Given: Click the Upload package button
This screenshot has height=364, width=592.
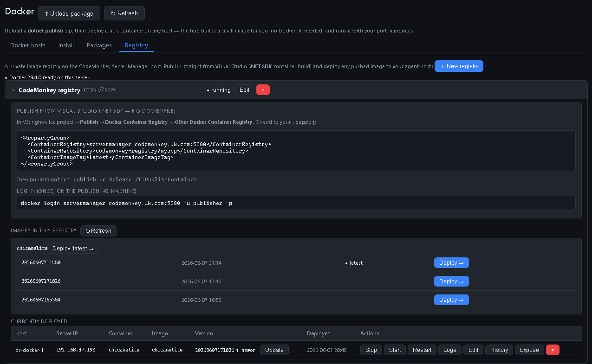Looking at the screenshot, I should tap(69, 13).
